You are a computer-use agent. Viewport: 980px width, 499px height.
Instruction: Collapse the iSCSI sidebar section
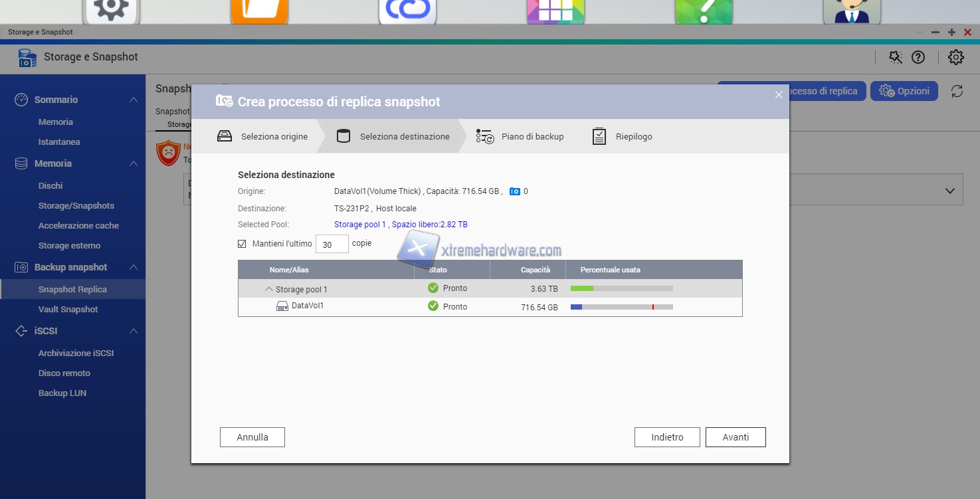point(134,331)
